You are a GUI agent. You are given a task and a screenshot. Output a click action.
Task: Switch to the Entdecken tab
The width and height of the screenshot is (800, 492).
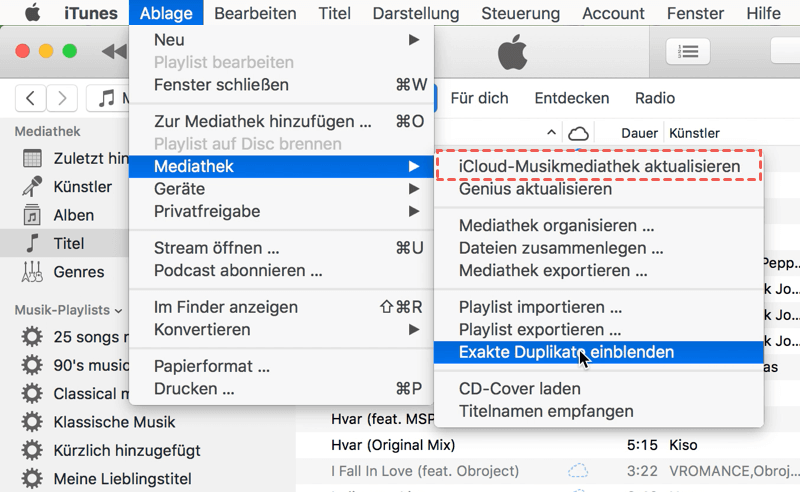pyautogui.click(x=572, y=98)
